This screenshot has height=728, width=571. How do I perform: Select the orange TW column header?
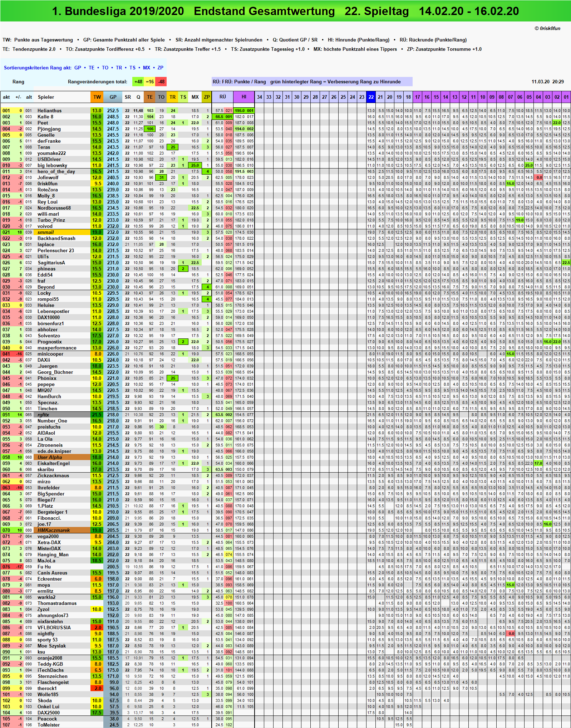tap(97, 97)
